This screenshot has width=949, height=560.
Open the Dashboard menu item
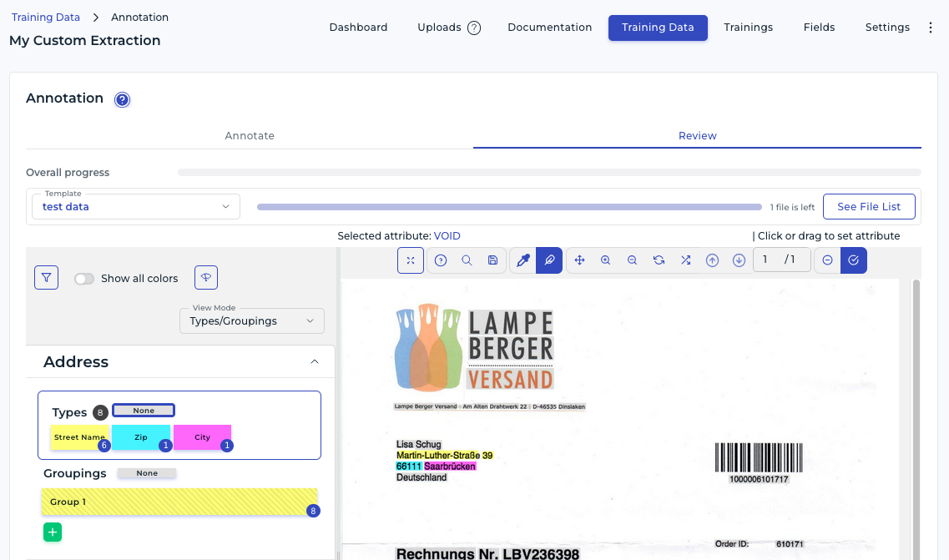[x=358, y=28]
